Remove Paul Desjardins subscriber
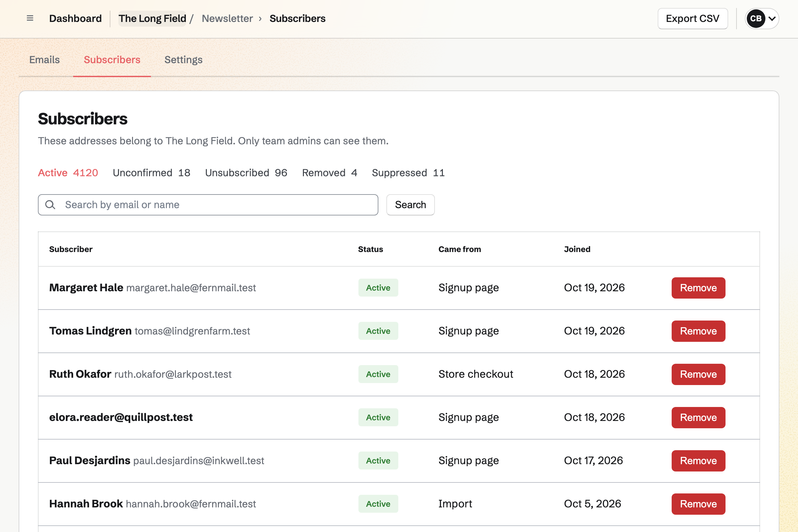 tap(698, 461)
